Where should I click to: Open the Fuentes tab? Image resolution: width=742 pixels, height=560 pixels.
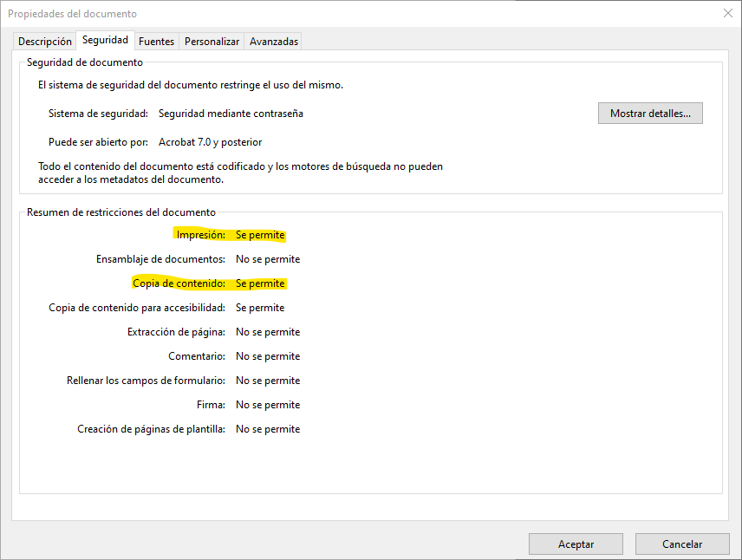(156, 41)
